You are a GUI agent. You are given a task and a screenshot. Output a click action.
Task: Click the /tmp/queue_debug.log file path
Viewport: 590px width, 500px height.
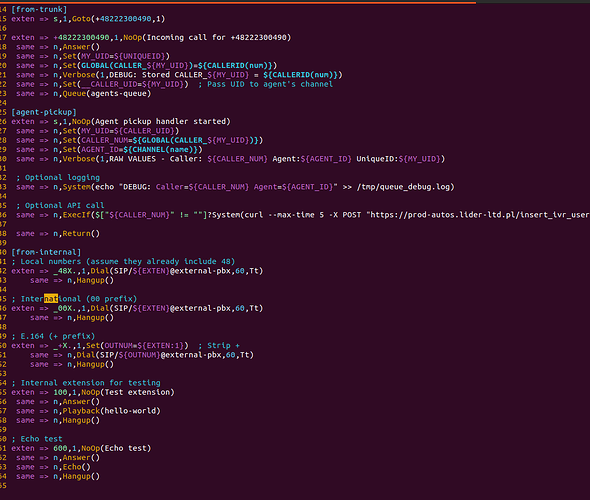pos(403,187)
